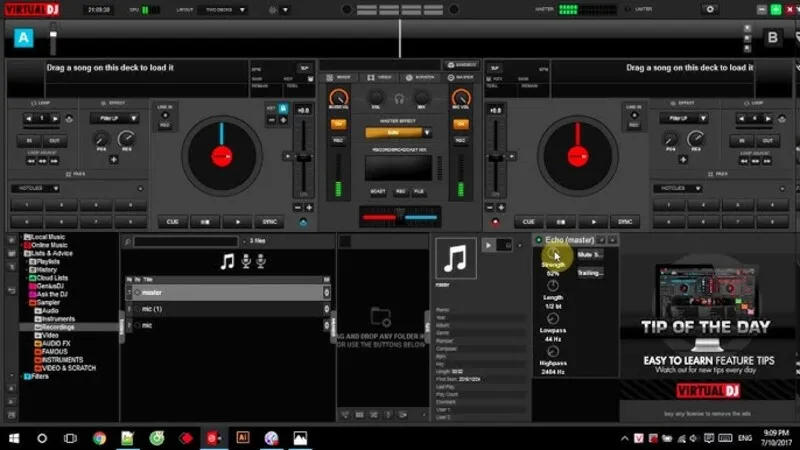The width and height of the screenshot is (800, 450).
Task: Click the first microphone icon in sampler view
Action: (x=246, y=261)
